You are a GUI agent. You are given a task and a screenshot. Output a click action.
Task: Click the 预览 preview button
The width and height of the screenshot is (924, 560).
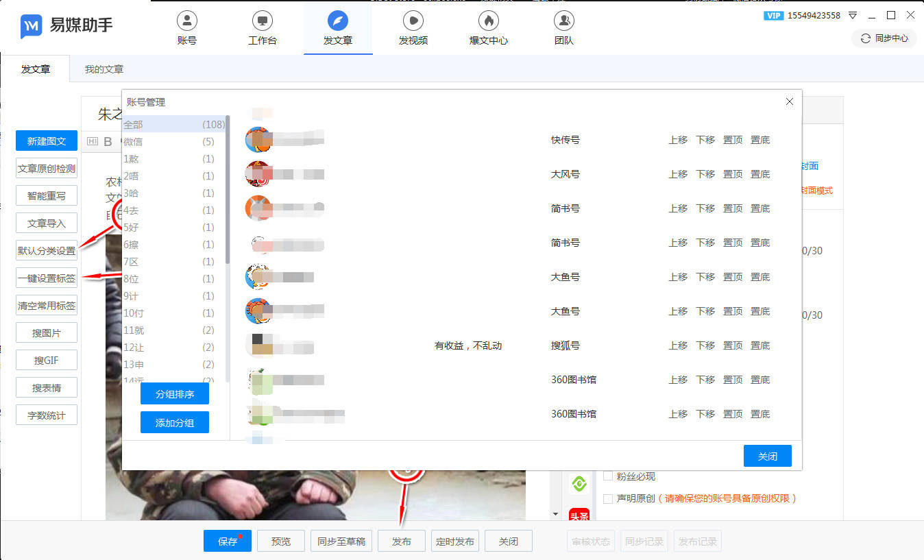281,541
